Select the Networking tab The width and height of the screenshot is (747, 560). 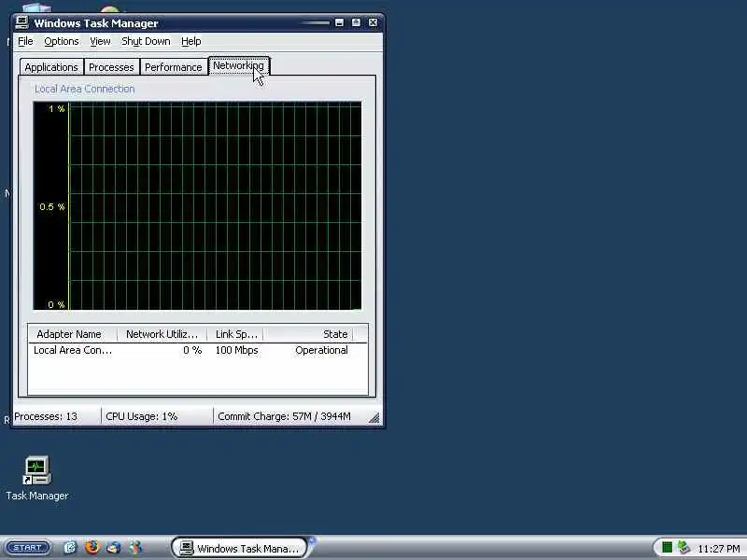(239, 65)
